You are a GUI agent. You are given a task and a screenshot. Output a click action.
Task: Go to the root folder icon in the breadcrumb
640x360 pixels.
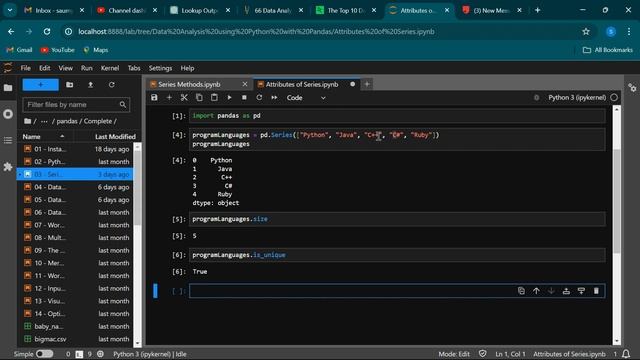coord(27,121)
